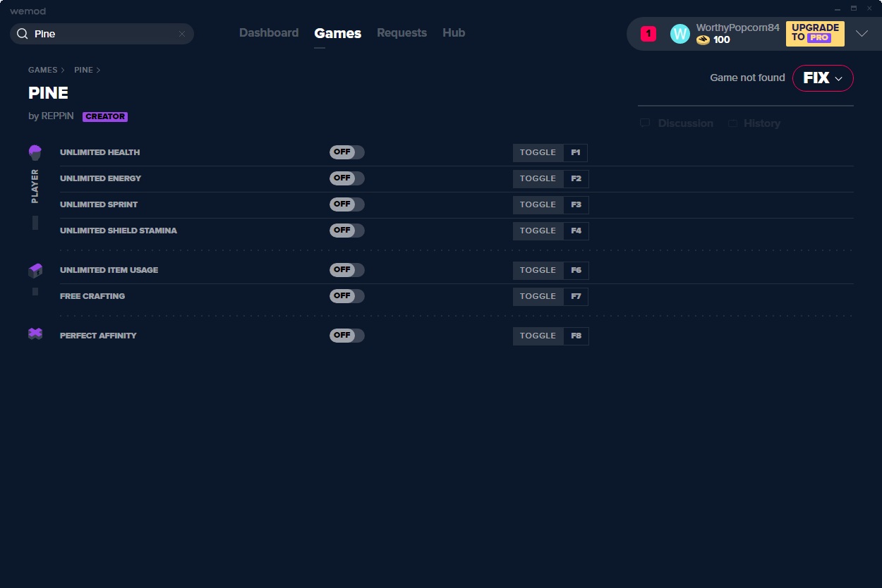The image size is (882, 588).
Task: Clear the Pine search text
Action: [182, 34]
